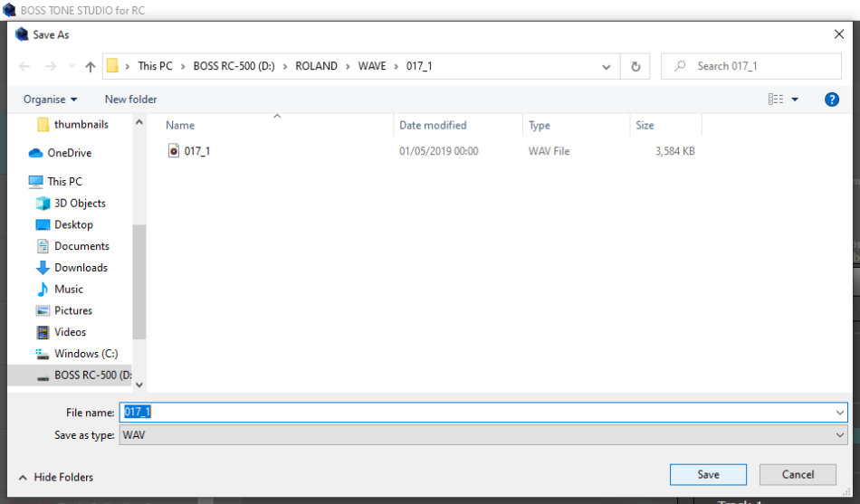Screen dimensions: 860x504
Task: Go back using the back arrow
Action: (x=24, y=66)
